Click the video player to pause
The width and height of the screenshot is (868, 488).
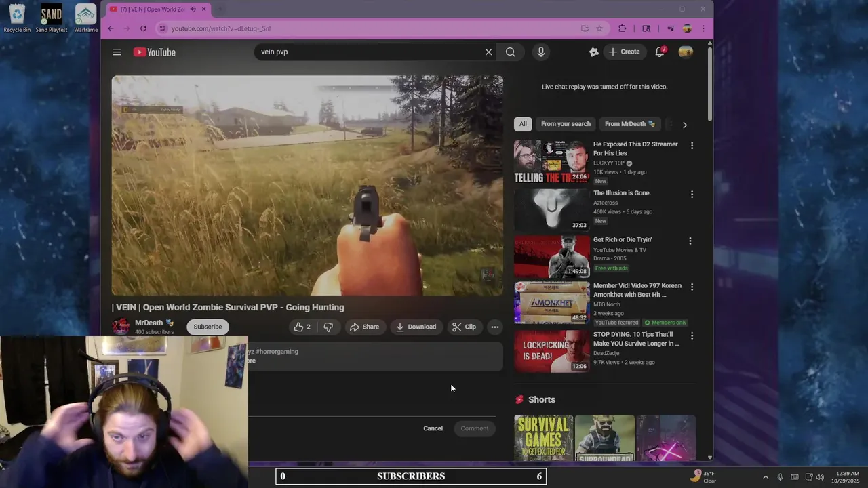coord(307,185)
